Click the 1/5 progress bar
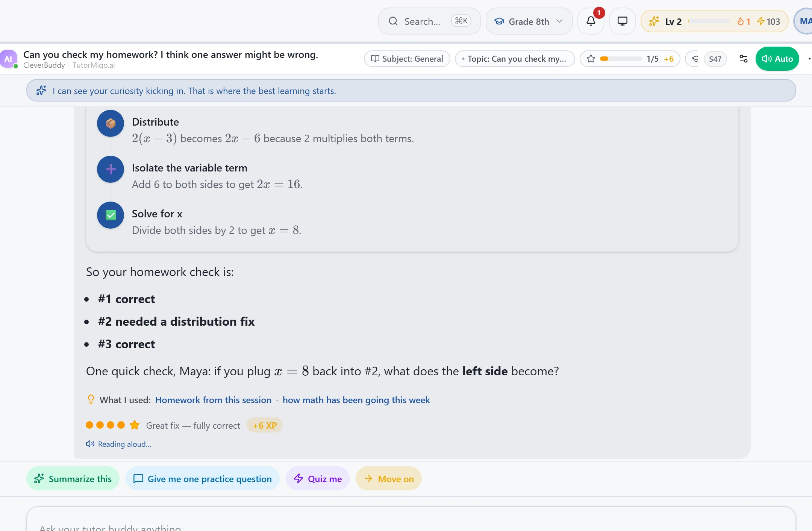 pos(621,59)
